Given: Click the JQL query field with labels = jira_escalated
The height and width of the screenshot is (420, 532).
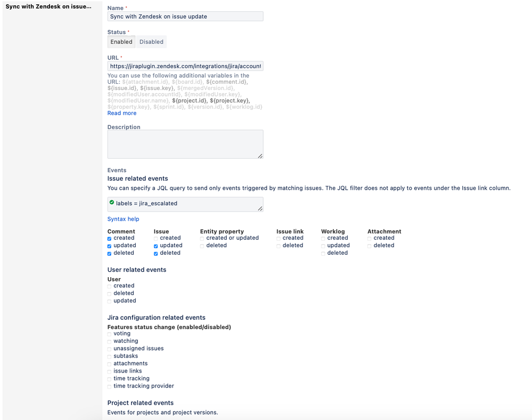Looking at the screenshot, I should click(x=185, y=204).
